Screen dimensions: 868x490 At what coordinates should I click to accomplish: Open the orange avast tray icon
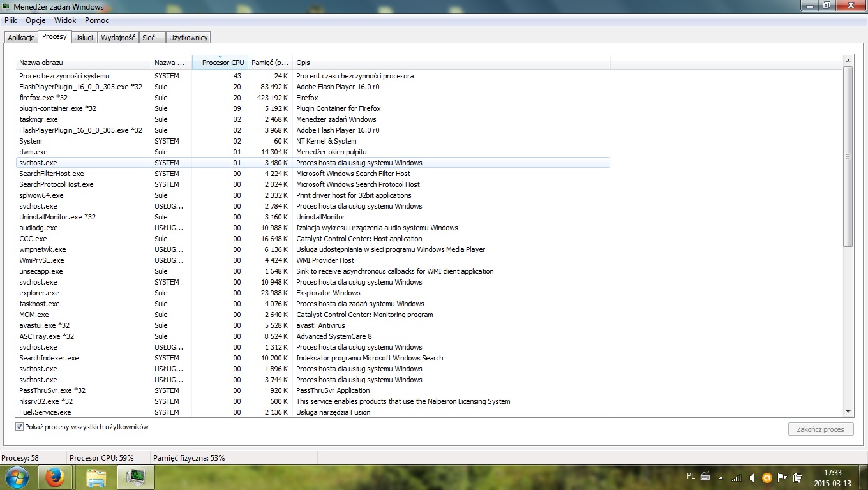(x=767, y=477)
